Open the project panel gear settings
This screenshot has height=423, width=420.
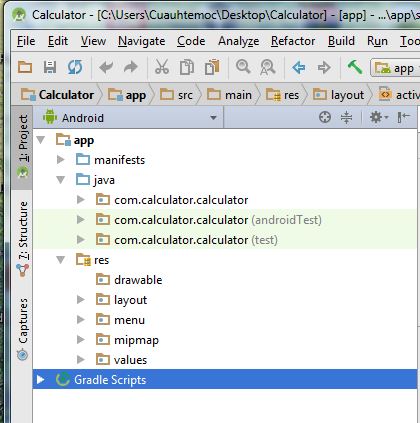(x=379, y=117)
